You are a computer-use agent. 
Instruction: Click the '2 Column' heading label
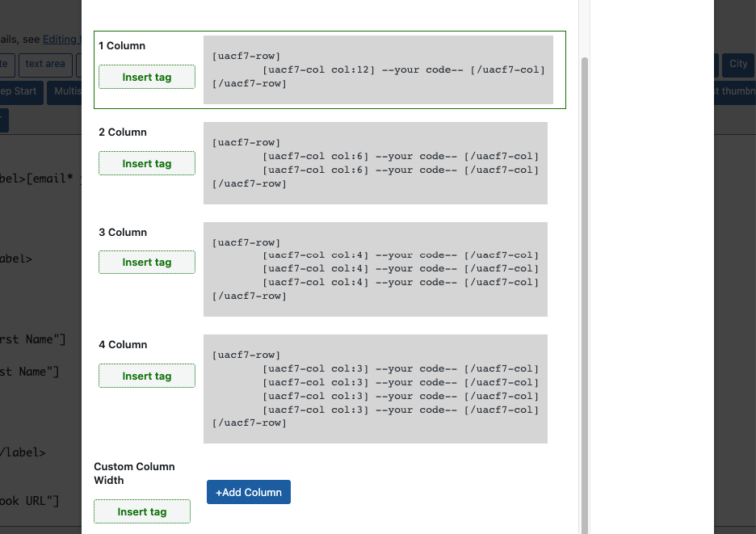(122, 132)
